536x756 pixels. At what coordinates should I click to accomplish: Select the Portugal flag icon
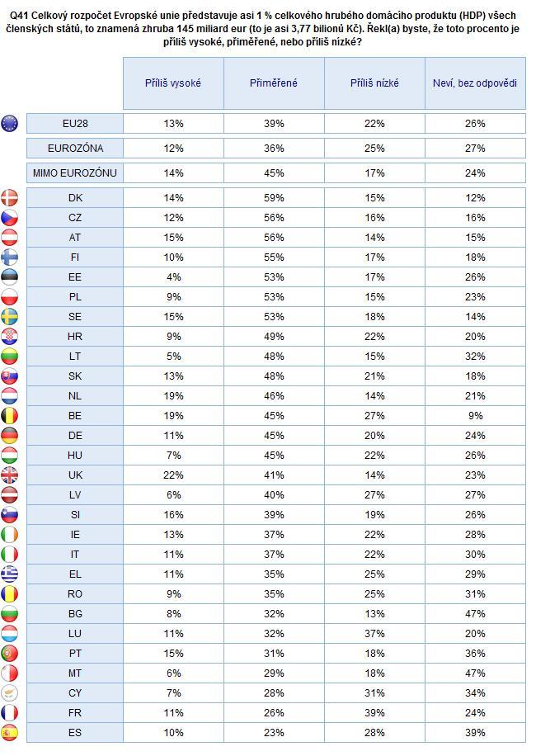pos(9,654)
